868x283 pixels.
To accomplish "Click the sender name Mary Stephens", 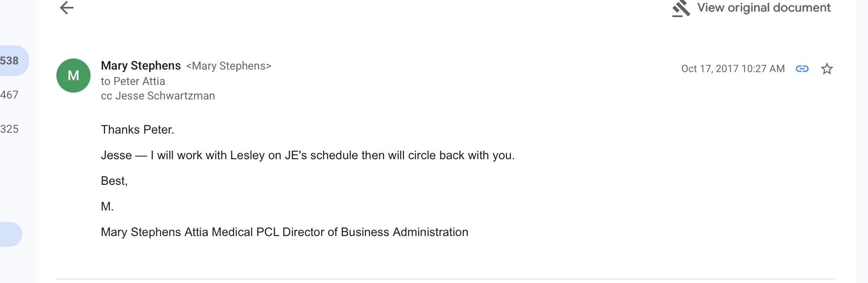I will pyautogui.click(x=141, y=66).
